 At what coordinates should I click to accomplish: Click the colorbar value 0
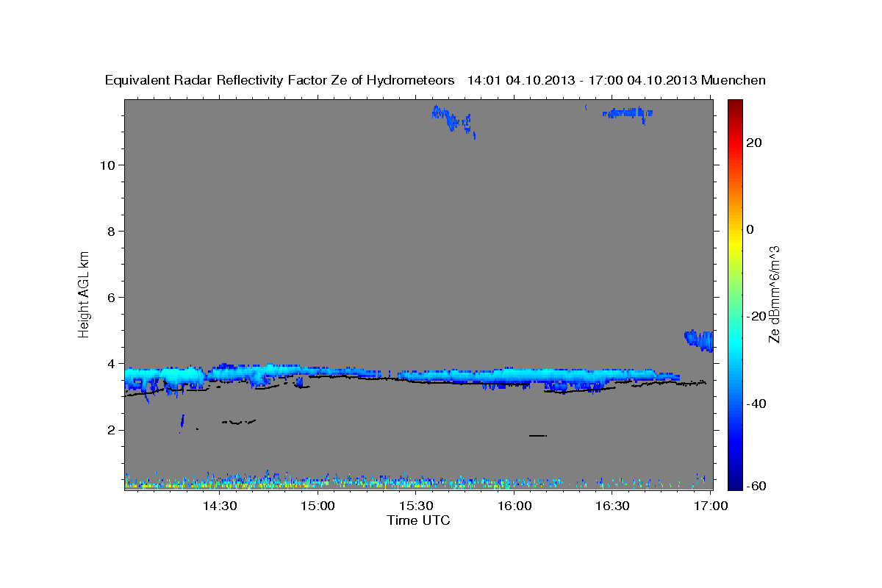tap(750, 229)
